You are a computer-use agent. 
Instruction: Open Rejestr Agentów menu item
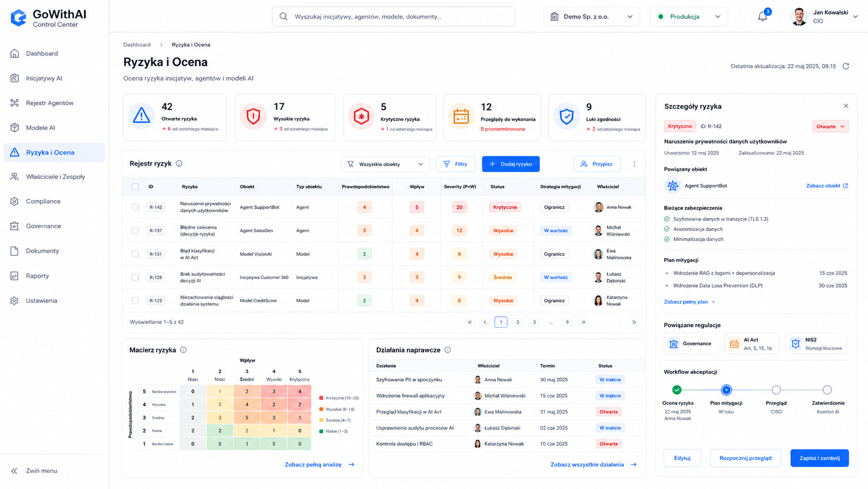[x=55, y=103]
